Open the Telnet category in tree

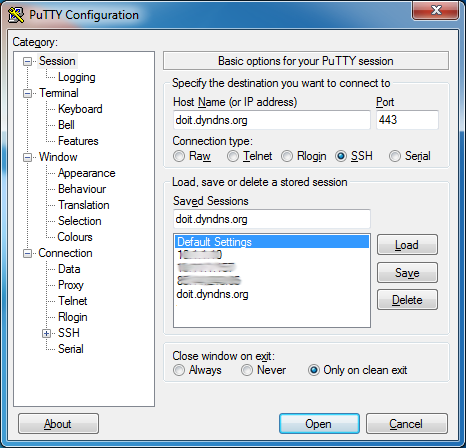pyautogui.click(x=73, y=301)
